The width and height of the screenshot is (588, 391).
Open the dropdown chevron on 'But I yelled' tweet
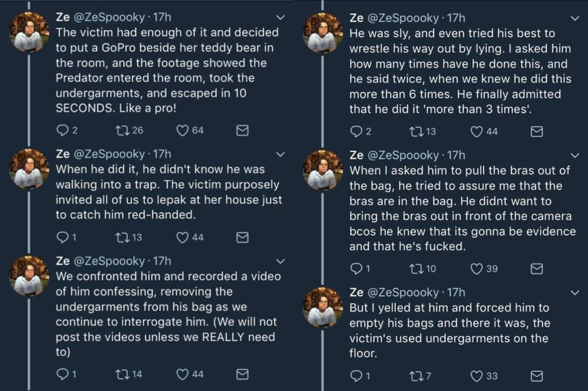click(575, 292)
